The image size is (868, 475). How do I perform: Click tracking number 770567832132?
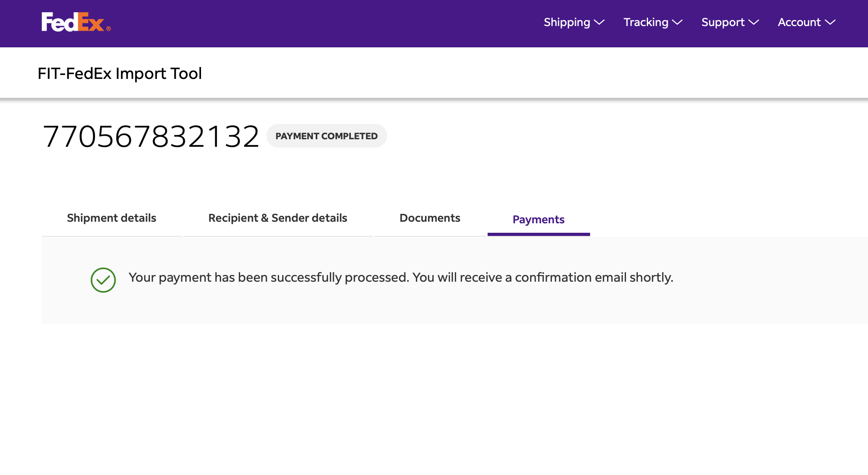point(151,137)
